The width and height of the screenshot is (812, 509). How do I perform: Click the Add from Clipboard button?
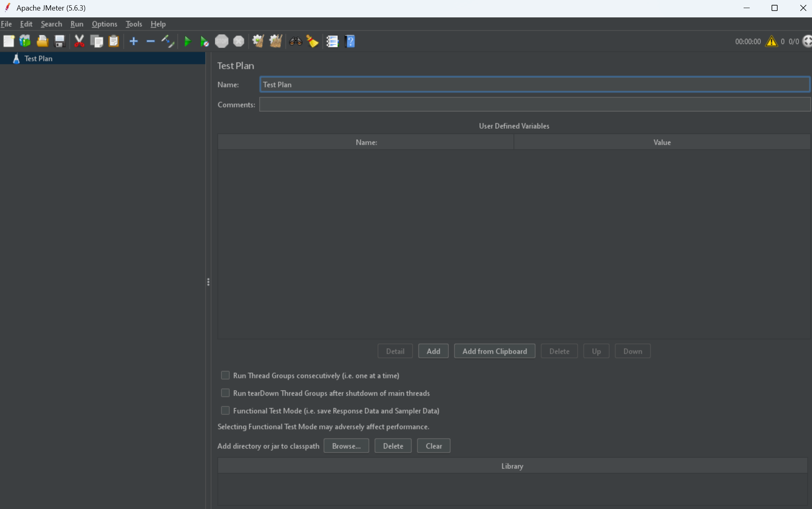(x=494, y=351)
